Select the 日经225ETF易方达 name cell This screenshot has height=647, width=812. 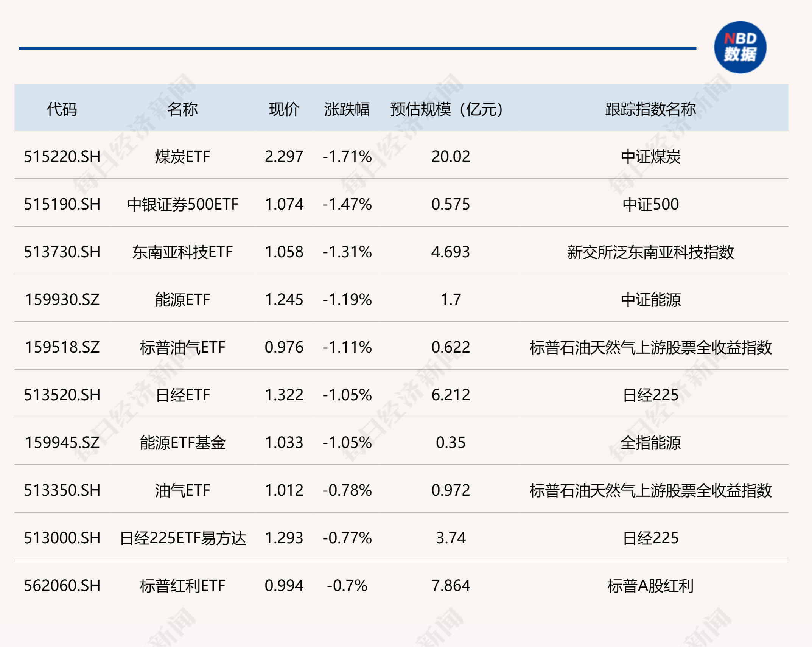182,538
